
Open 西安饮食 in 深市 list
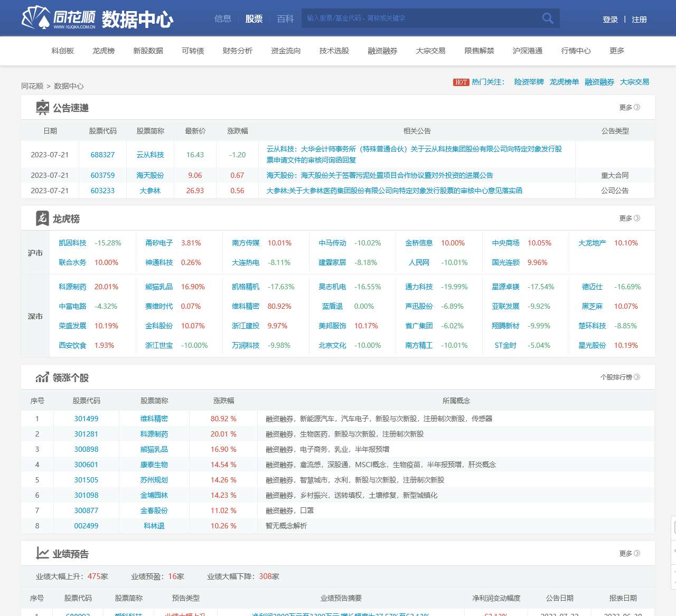point(72,345)
